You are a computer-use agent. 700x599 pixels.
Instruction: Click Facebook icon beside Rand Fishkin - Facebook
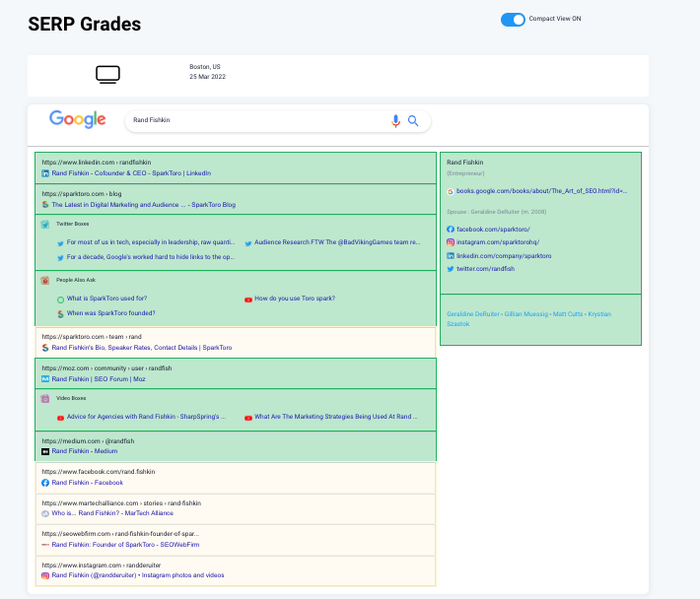(x=45, y=483)
